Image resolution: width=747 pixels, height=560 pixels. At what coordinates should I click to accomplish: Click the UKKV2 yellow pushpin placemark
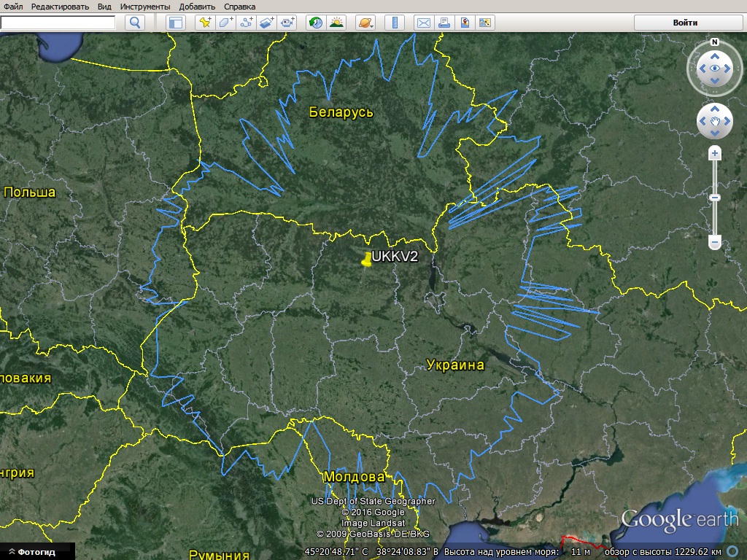click(x=366, y=260)
